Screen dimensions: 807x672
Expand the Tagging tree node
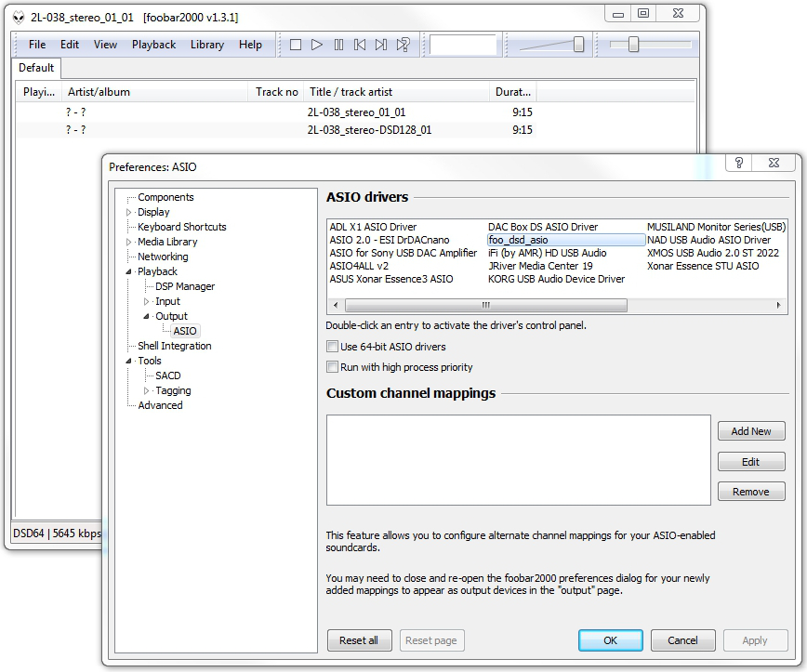click(x=147, y=391)
